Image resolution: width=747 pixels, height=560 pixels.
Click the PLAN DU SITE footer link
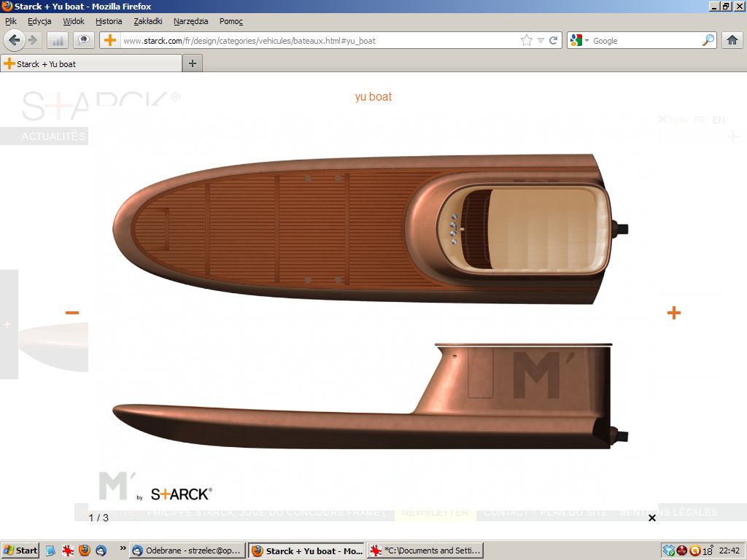pos(574,513)
